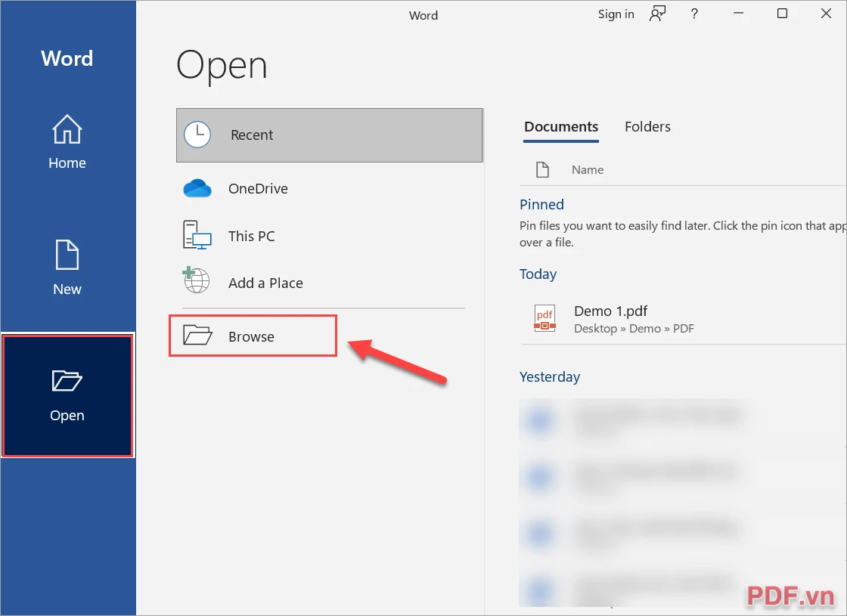Viewport: 847px width, 616px height.
Task: Choose This PC location
Action: coord(329,236)
